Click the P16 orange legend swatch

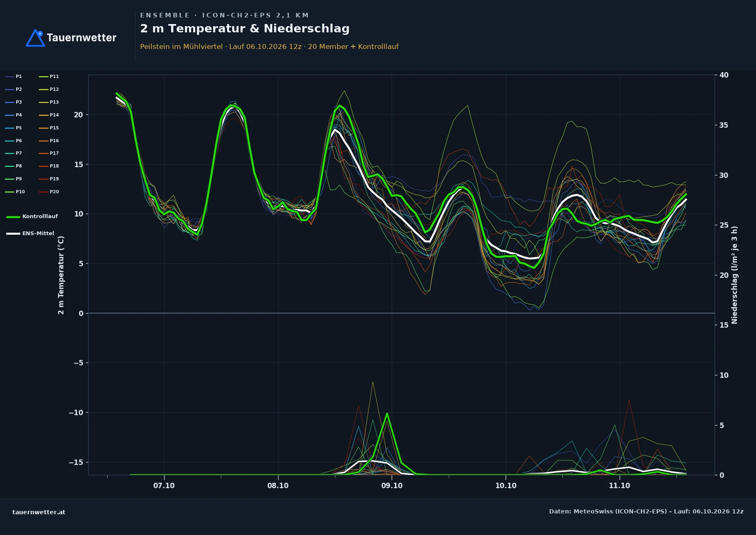(44, 141)
